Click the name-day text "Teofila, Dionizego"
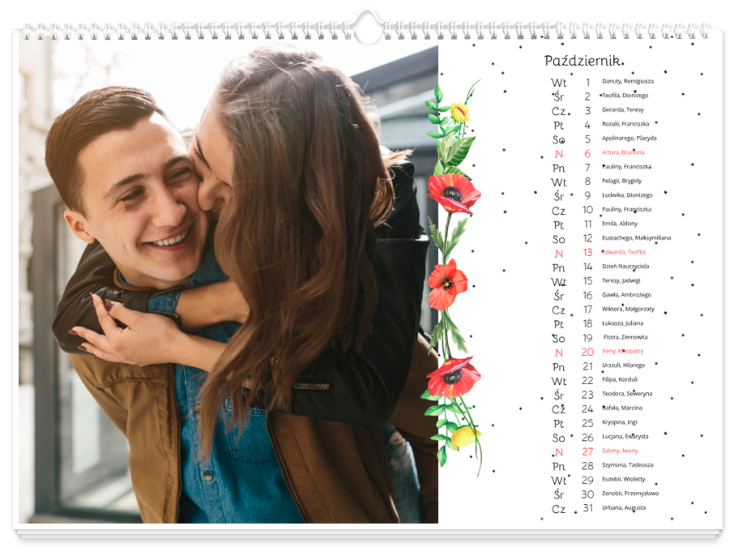Viewport: 734px width, 560px height. (x=625, y=96)
